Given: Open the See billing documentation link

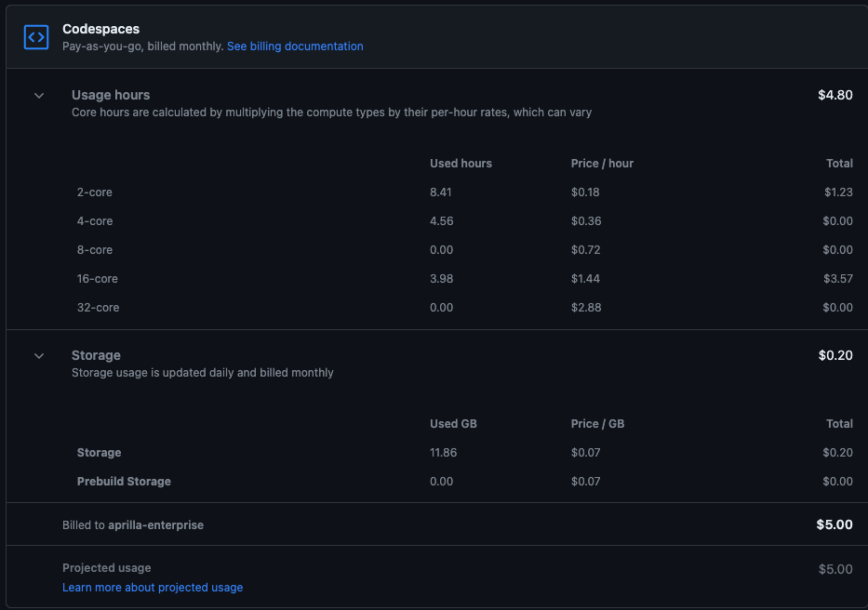Looking at the screenshot, I should coord(295,46).
